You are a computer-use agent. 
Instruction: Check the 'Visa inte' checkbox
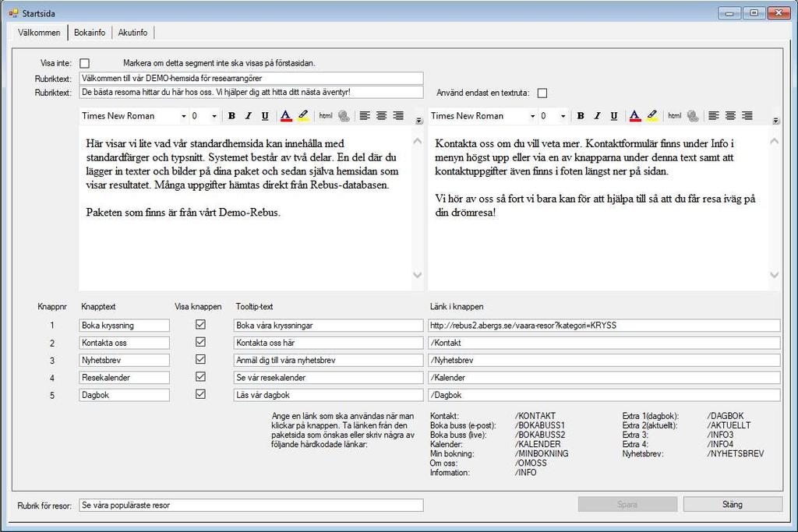[x=85, y=63]
